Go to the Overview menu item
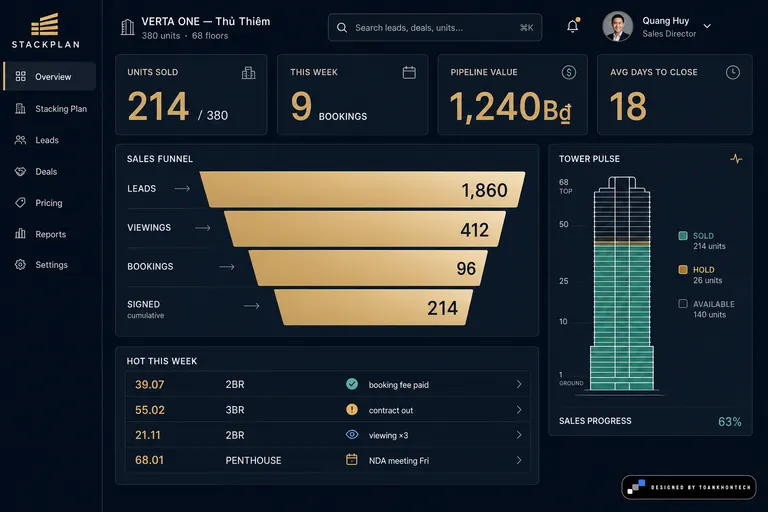The height and width of the screenshot is (512, 768). click(49, 76)
